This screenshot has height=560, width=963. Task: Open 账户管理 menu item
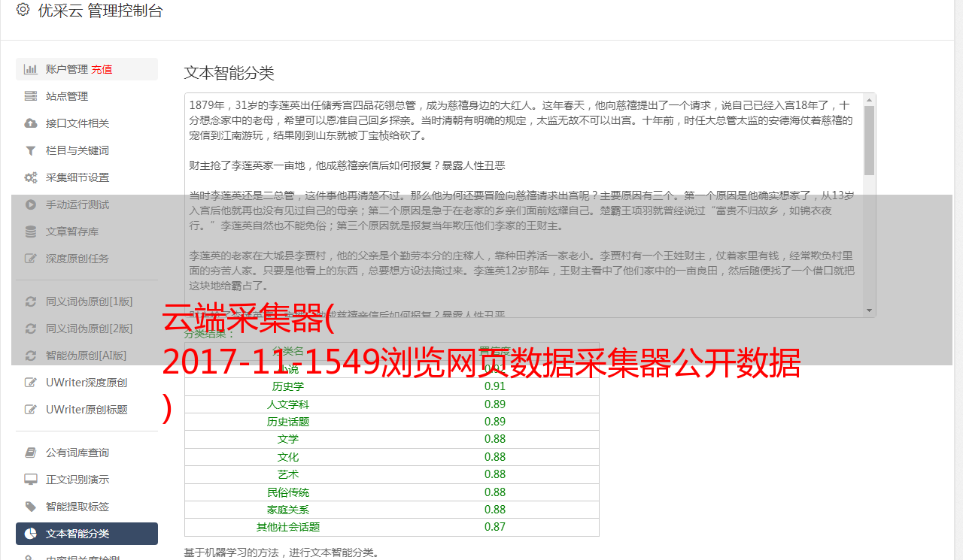tap(87, 69)
